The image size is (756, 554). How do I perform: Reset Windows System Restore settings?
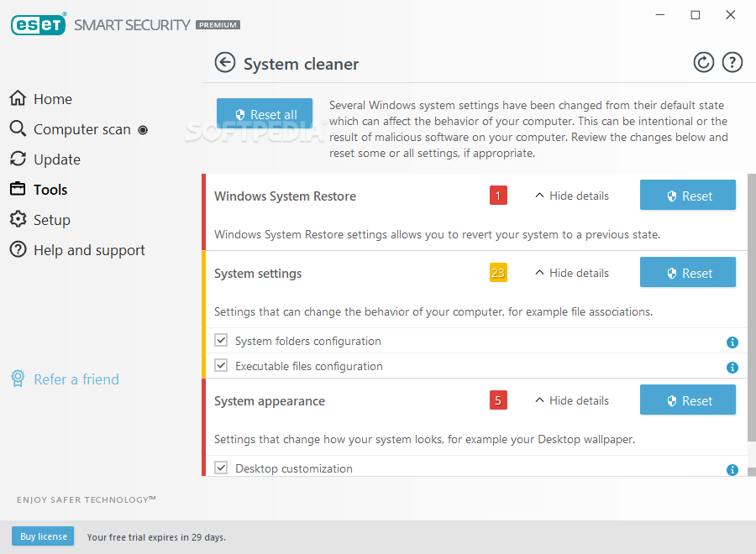coord(687,195)
